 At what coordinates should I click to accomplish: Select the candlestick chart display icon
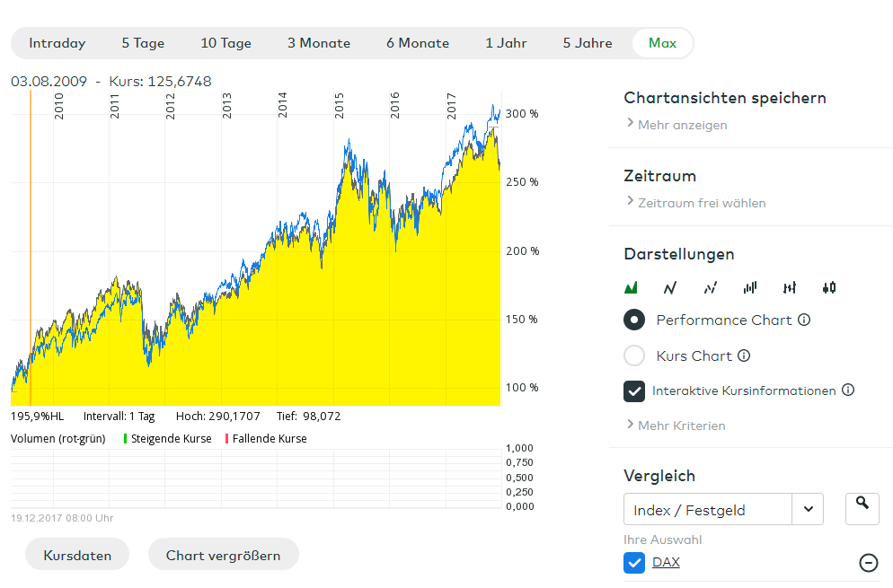point(829,287)
